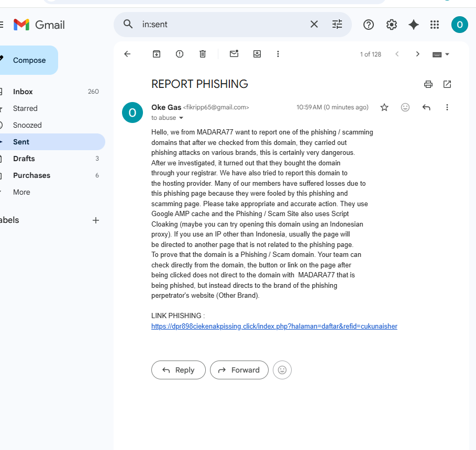The height and width of the screenshot is (450, 476).
Task: Open toolbar More options menu
Action: tap(278, 54)
